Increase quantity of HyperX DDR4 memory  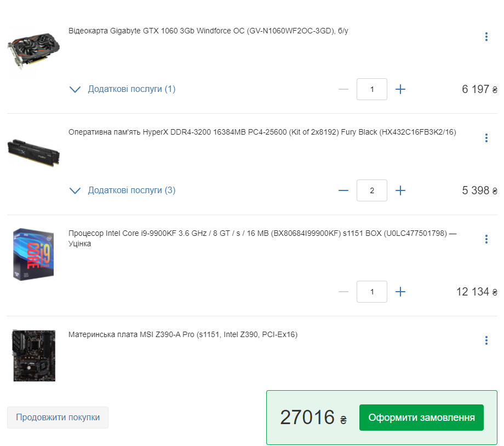400,190
